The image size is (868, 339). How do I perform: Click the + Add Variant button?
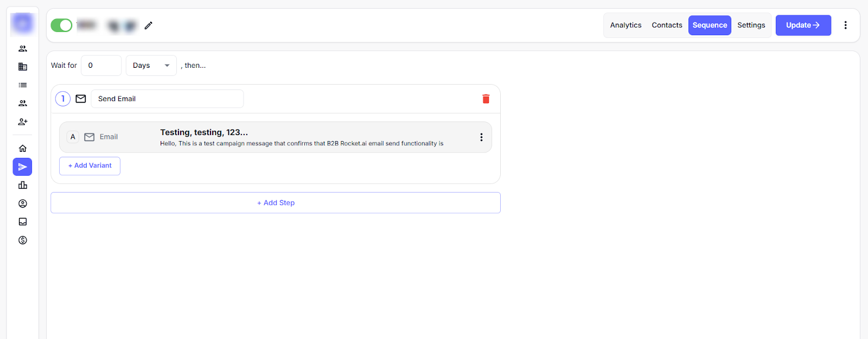click(x=90, y=166)
